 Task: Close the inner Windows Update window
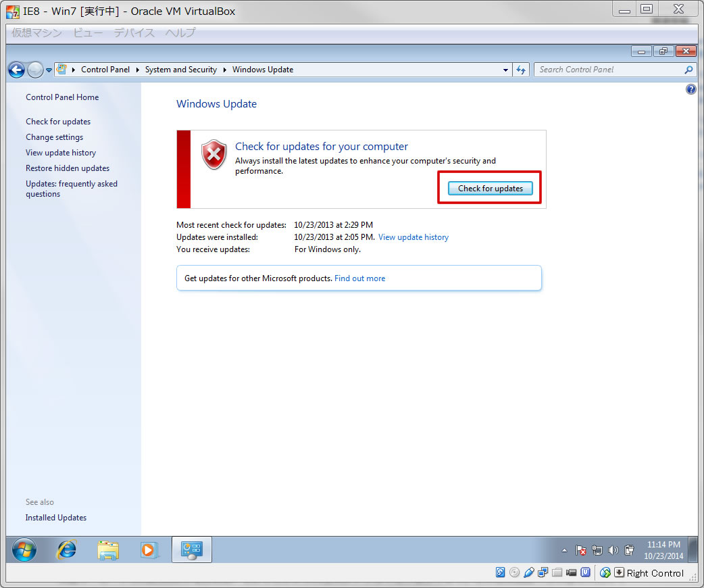[x=686, y=51]
